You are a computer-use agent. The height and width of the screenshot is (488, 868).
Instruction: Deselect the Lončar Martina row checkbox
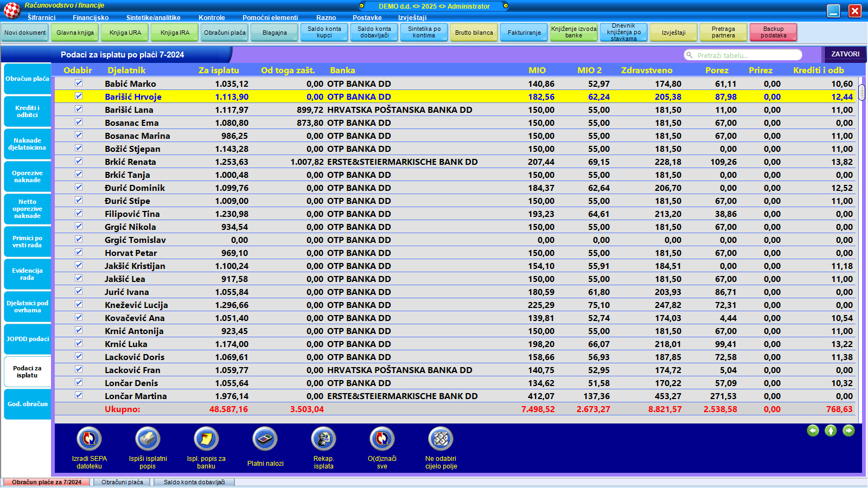click(79, 395)
